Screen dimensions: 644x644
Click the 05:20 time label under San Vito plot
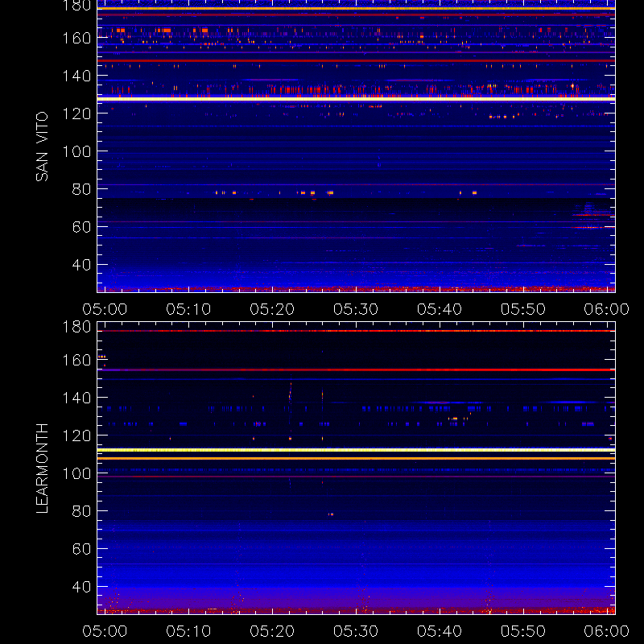pyautogui.click(x=272, y=309)
